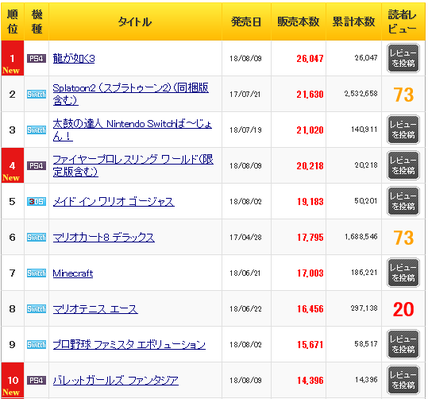Open review score 73 for マリオカート8
Screen dimensions: 428x399
click(404, 238)
